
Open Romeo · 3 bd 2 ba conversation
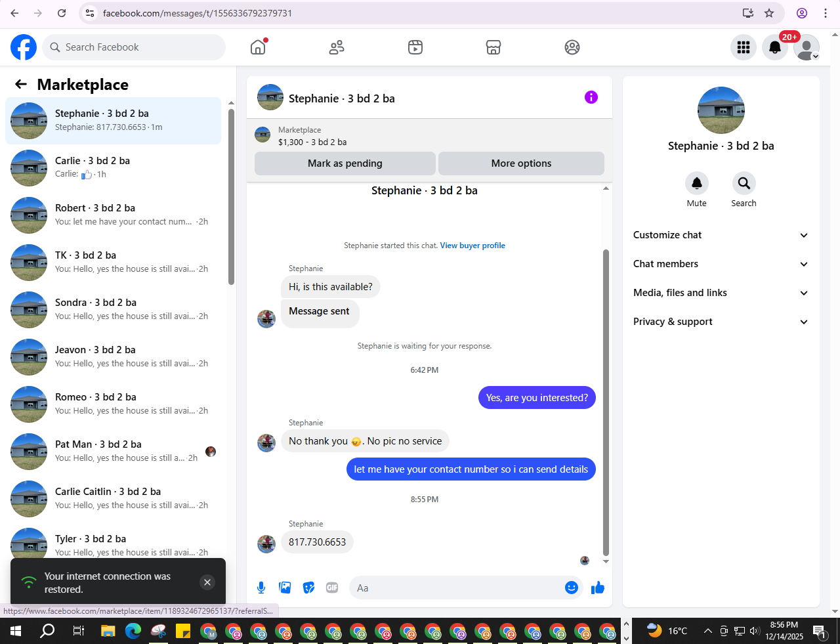click(x=113, y=404)
